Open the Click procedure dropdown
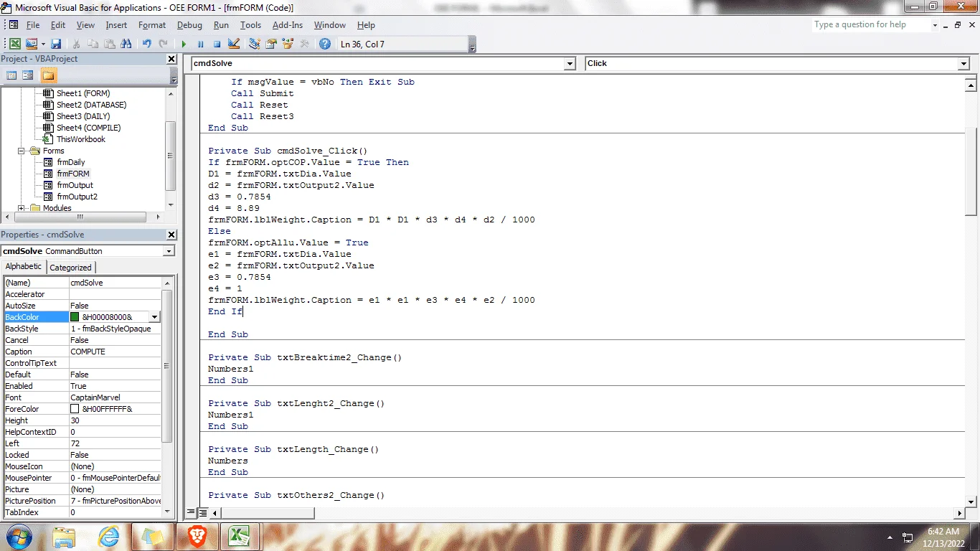The width and height of the screenshot is (980, 551). click(x=963, y=63)
